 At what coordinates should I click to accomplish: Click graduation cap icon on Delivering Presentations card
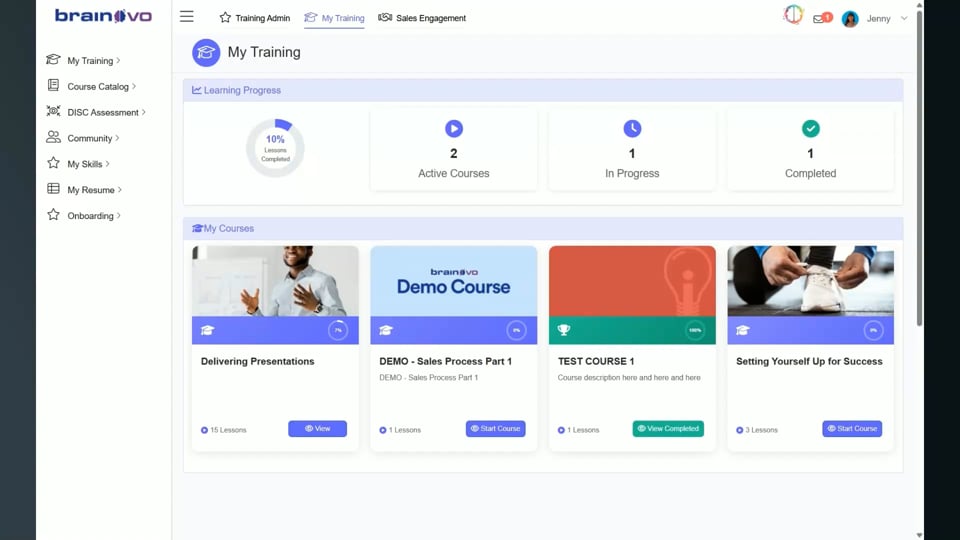pyautogui.click(x=207, y=330)
